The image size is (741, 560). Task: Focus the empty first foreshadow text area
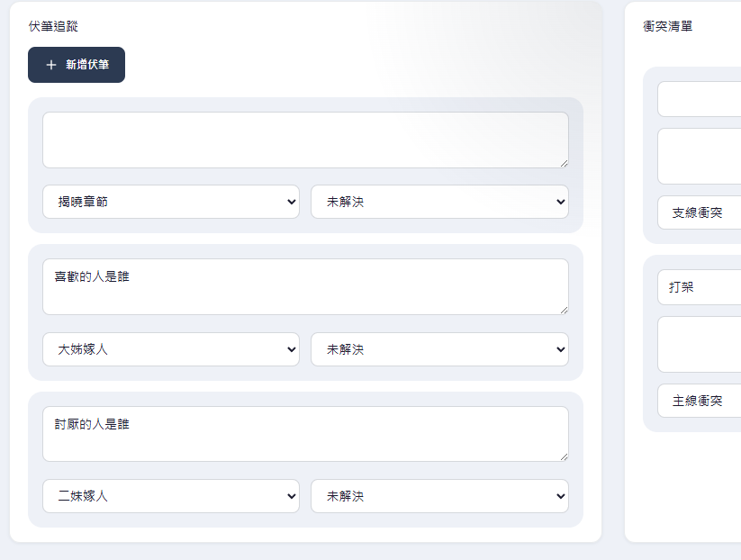click(305, 140)
